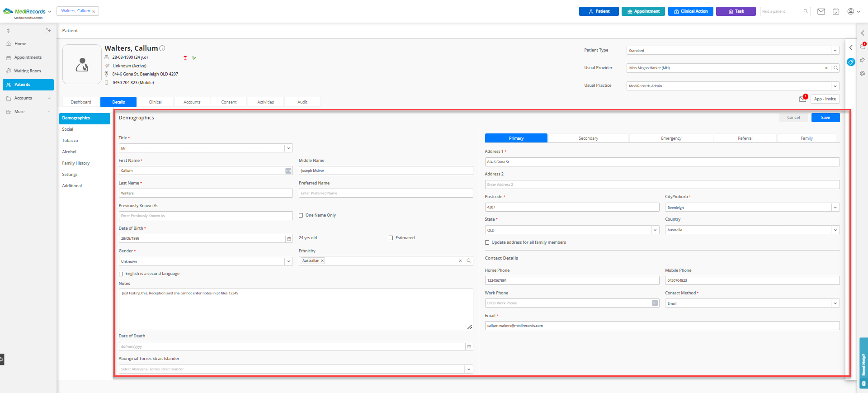Expand the Accounts sidebar submenu
The image size is (868, 393).
(49, 98)
